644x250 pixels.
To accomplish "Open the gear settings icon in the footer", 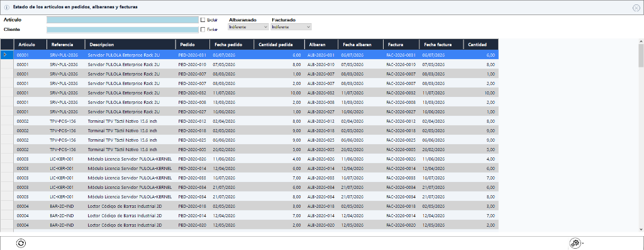I will click(575, 244).
